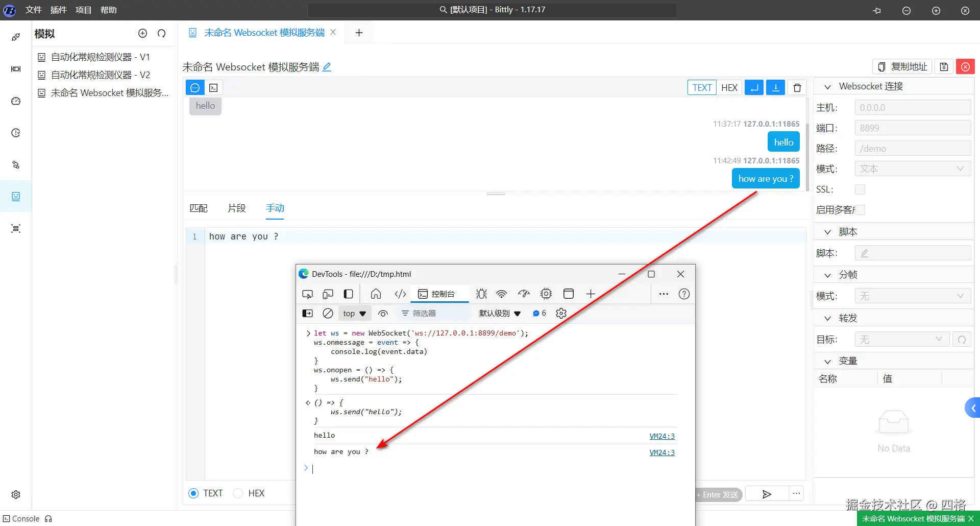980x526 pixels.
Task: Open the DevTools top context dropdown
Action: coord(354,314)
